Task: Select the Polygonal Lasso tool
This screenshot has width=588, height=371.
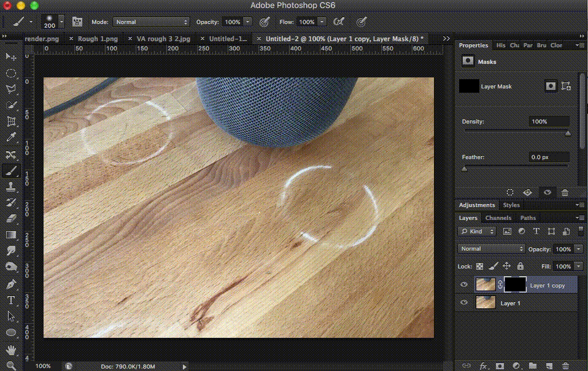Action: pyautogui.click(x=11, y=89)
